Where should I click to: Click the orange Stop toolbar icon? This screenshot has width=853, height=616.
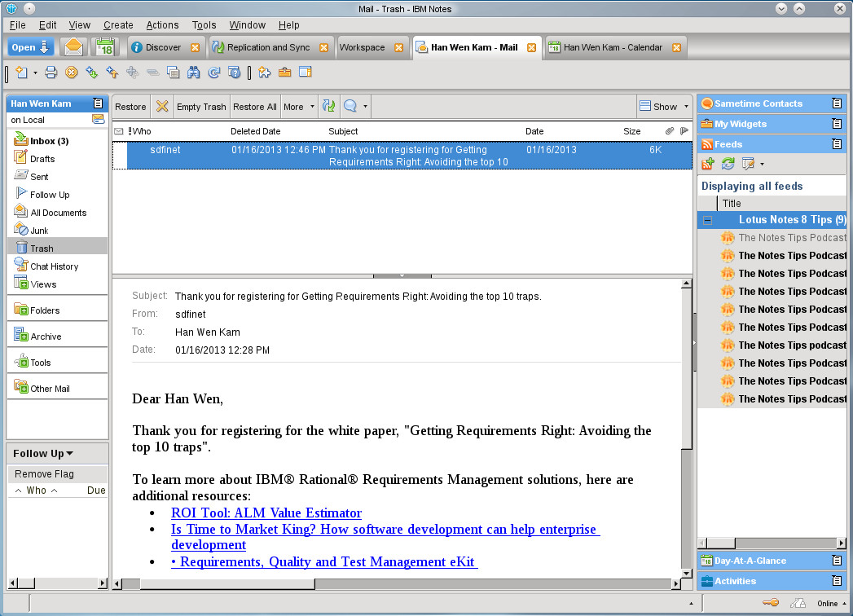(x=71, y=73)
